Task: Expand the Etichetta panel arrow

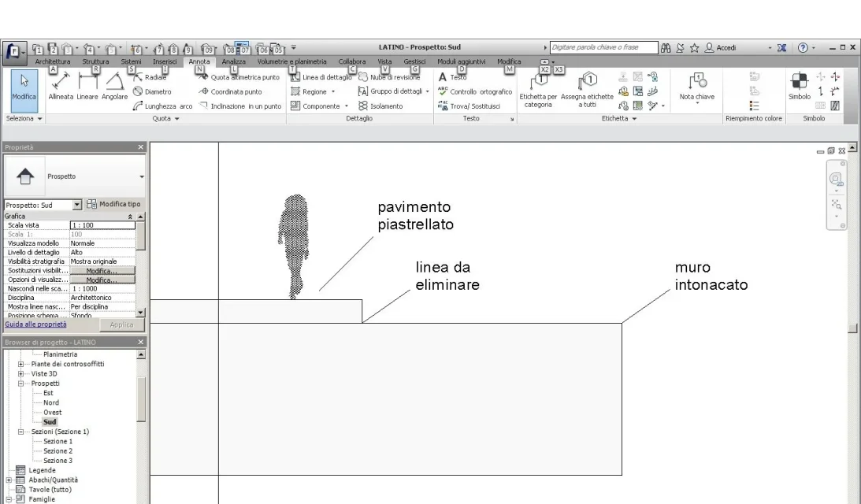Action: [634, 119]
